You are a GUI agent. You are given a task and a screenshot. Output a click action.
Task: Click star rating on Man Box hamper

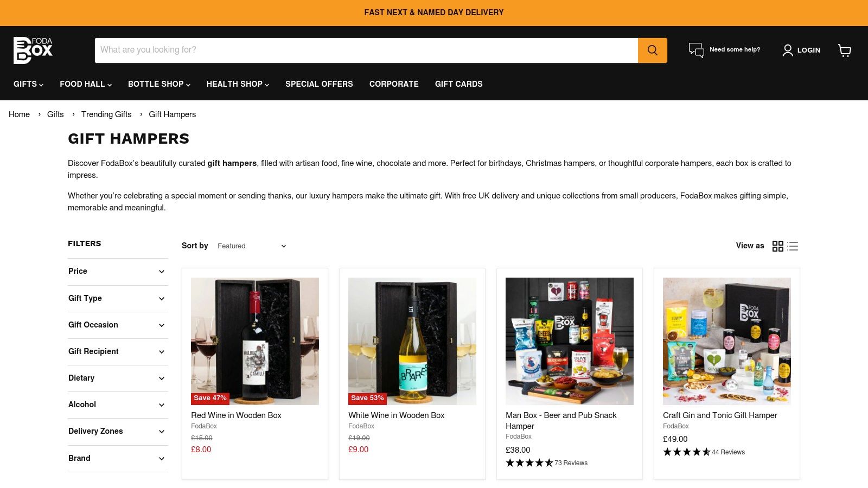coord(529,463)
